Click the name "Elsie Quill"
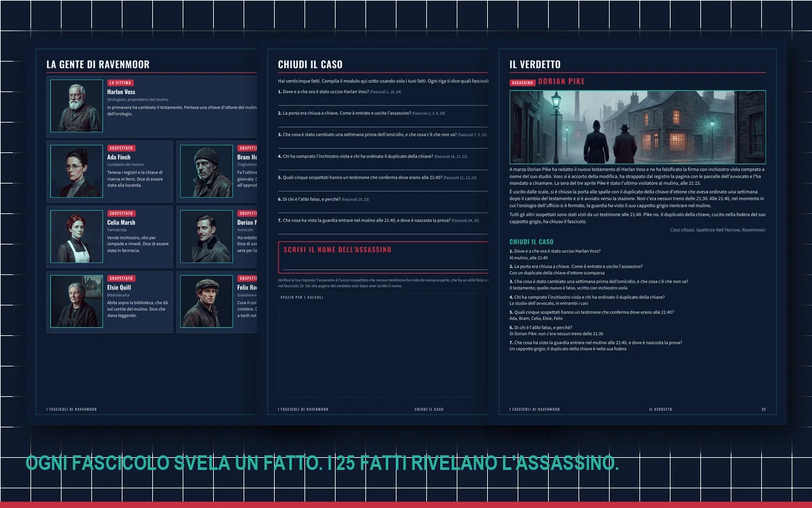The height and width of the screenshot is (508, 812). [119, 288]
